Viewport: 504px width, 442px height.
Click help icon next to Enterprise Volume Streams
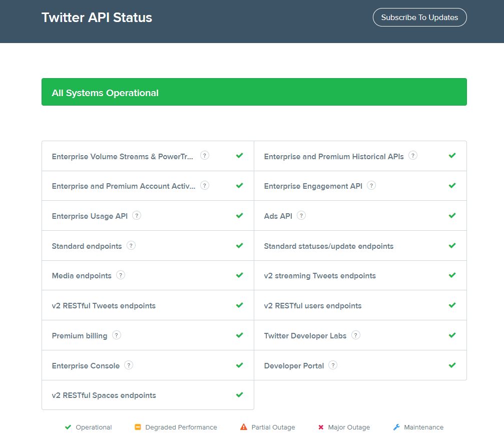(x=205, y=156)
